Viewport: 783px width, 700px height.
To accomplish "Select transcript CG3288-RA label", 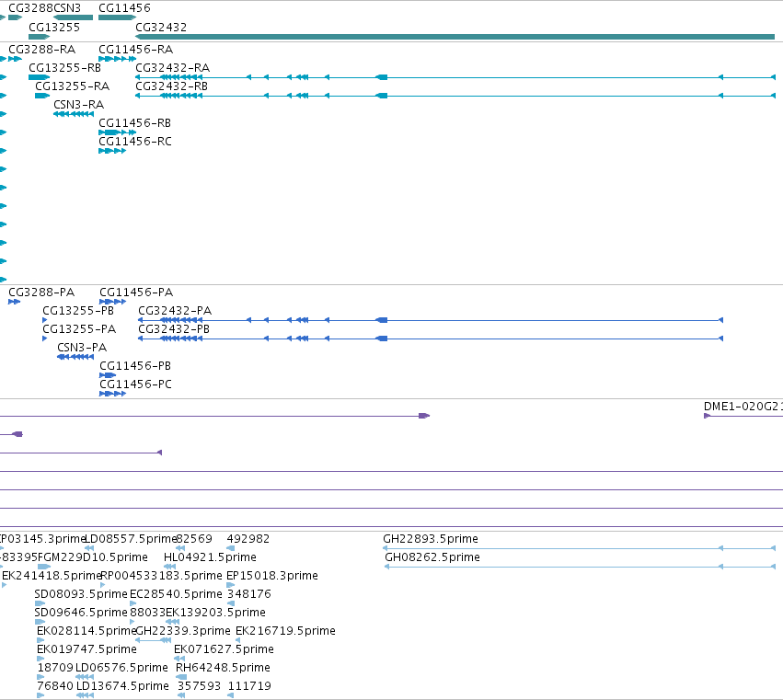I will click(x=42, y=50).
